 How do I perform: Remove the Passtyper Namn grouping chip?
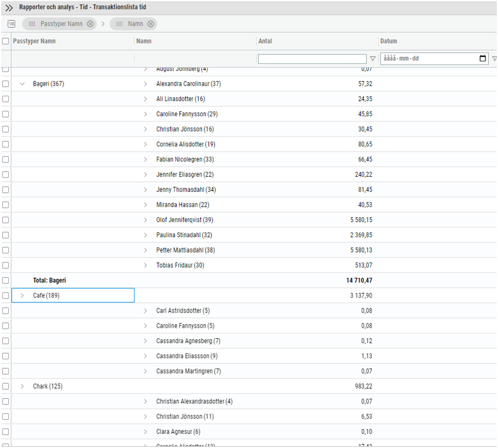(x=90, y=24)
